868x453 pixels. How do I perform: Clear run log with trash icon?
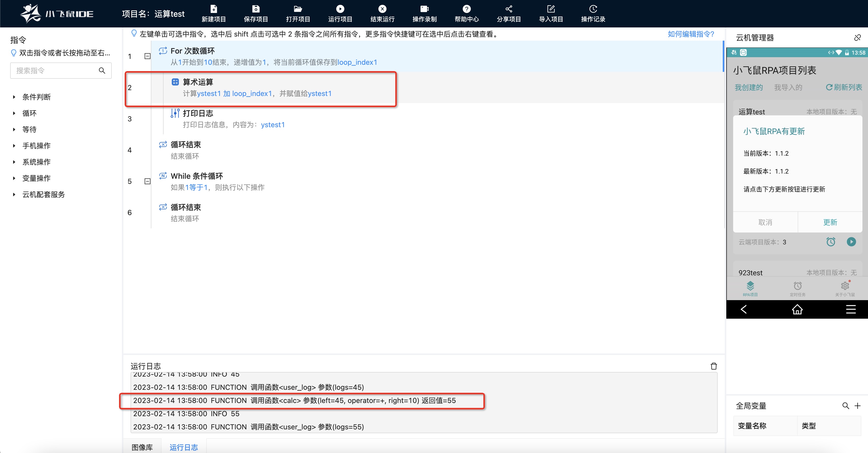pyautogui.click(x=713, y=366)
